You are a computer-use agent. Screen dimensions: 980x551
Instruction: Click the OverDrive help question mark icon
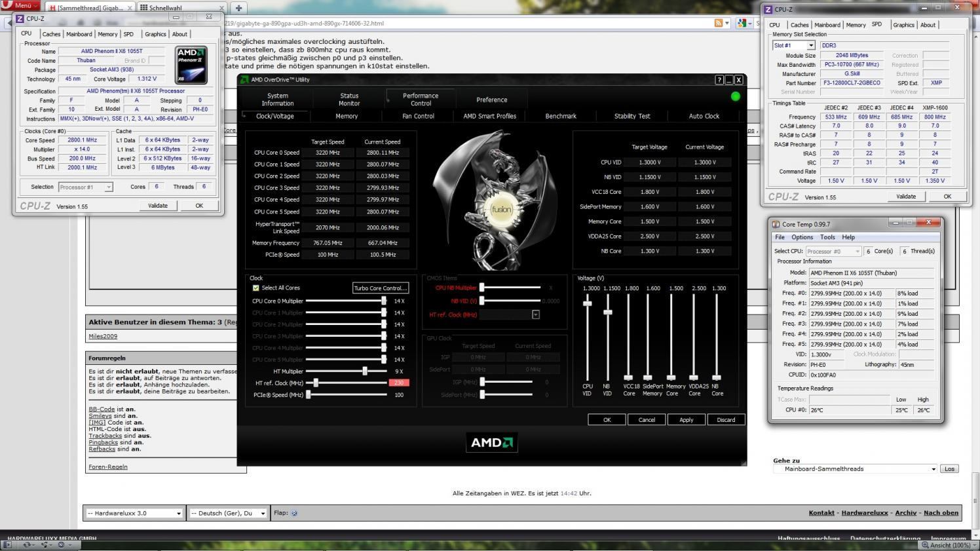click(x=719, y=80)
